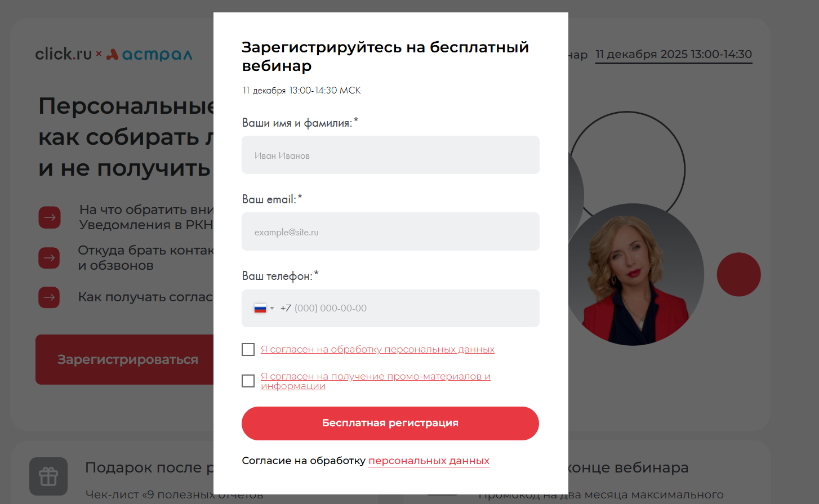Viewport: 819px width, 504px height.
Task: Open the personal data processing agreement link
Action: pyautogui.click(x=377, y=350)
